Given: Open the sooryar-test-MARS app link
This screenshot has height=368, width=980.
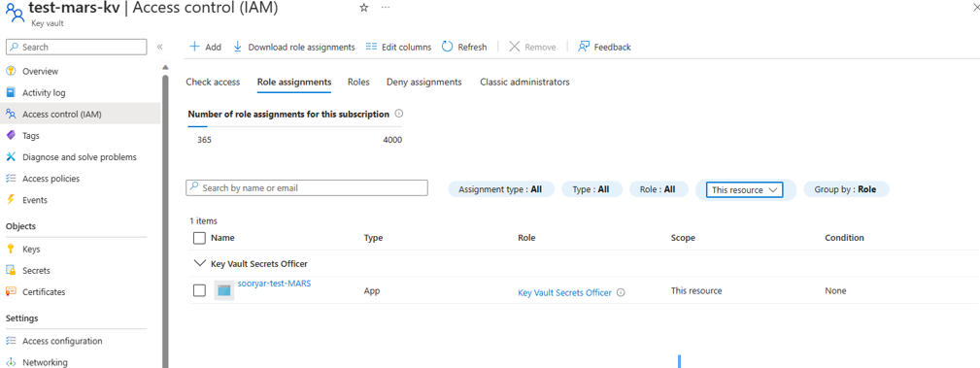Looking at the screenshot, I should [274, 283].
